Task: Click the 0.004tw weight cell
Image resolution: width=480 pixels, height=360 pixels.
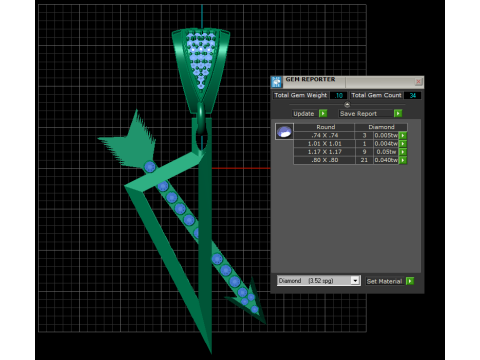Action: pyautogui.click(x=386, y=144)
